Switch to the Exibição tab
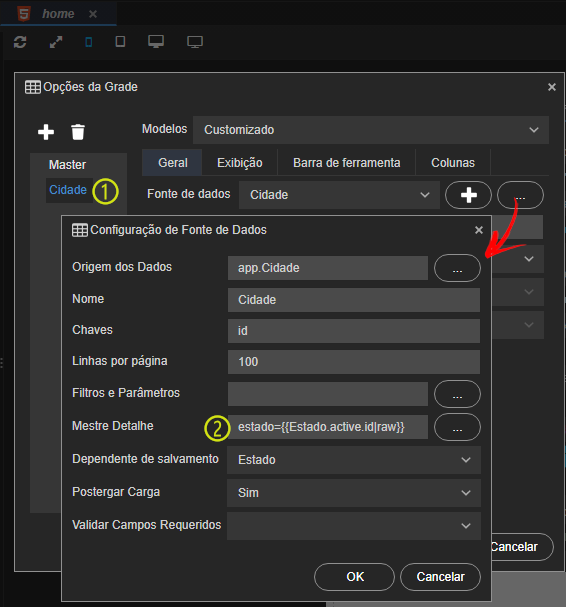The width and height of the screenshot is (566, 607). pyautogui.click(x=240, y=163)
